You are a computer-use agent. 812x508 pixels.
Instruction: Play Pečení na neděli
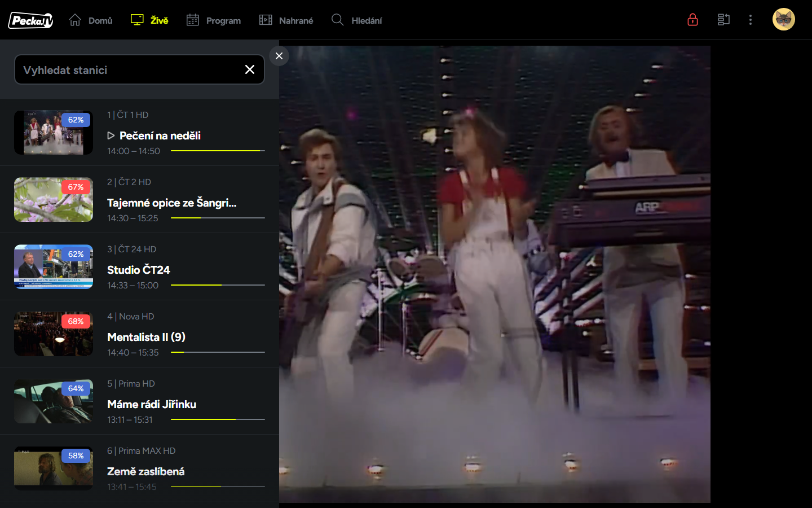tap(154, 135)
